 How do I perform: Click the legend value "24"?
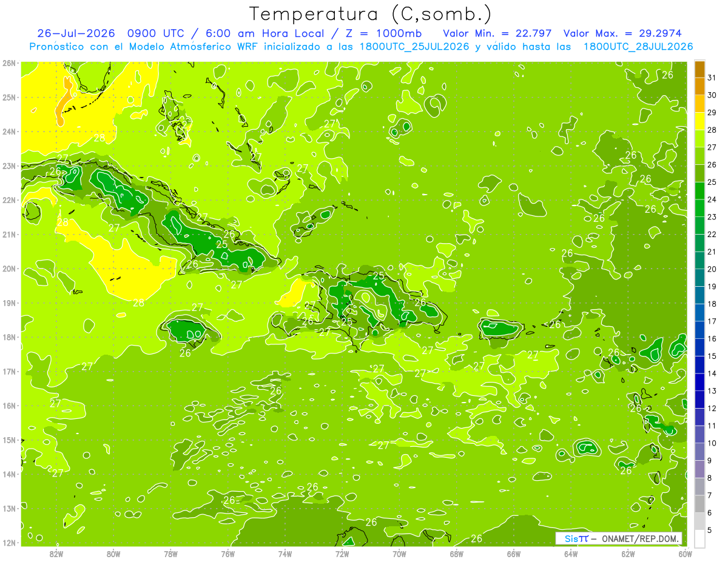tap(712, 199)
